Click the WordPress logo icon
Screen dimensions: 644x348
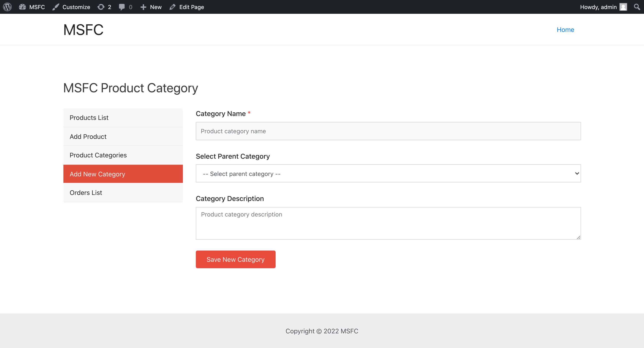click(7, 7)
